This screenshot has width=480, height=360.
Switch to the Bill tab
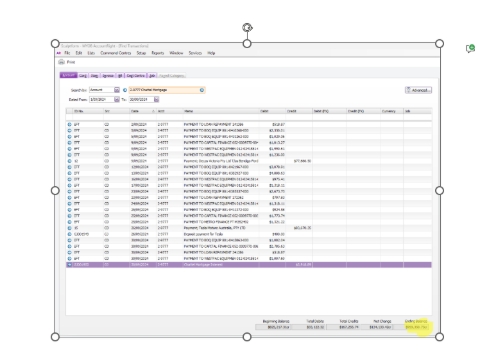point(120,76)
